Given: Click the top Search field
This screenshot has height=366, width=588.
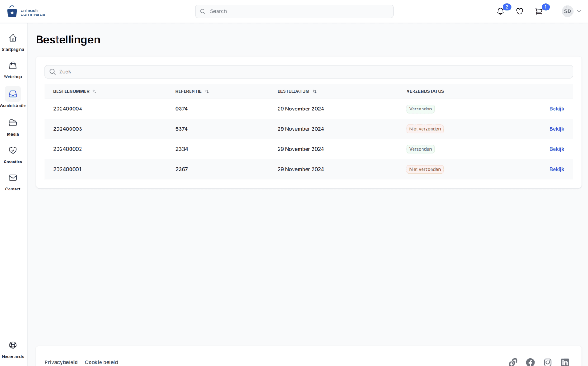Looking at the screenshot, I should (x=294, y=11).
